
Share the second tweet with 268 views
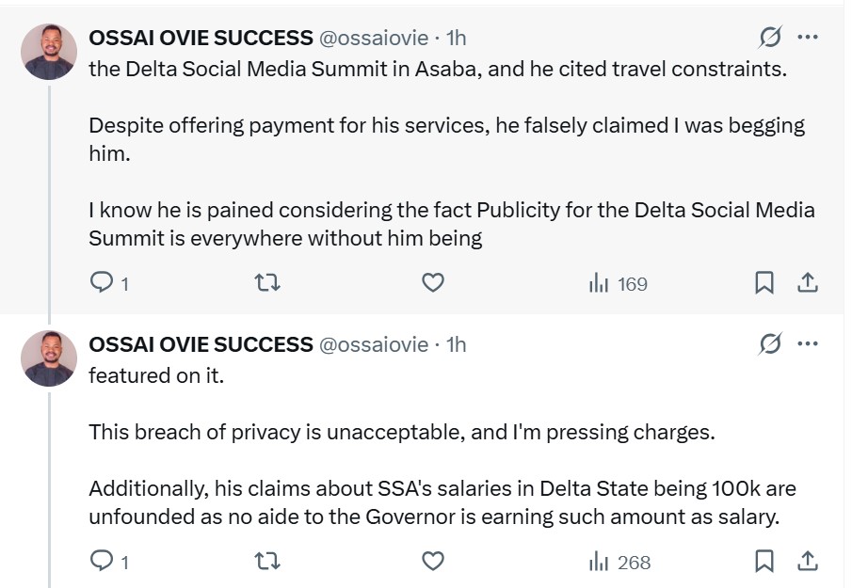(x=807, y=562)
